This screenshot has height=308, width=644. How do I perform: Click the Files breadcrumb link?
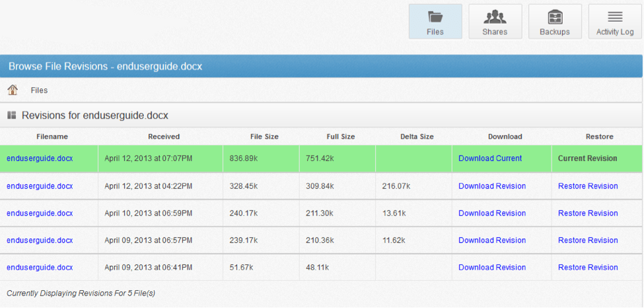[39, 90]
